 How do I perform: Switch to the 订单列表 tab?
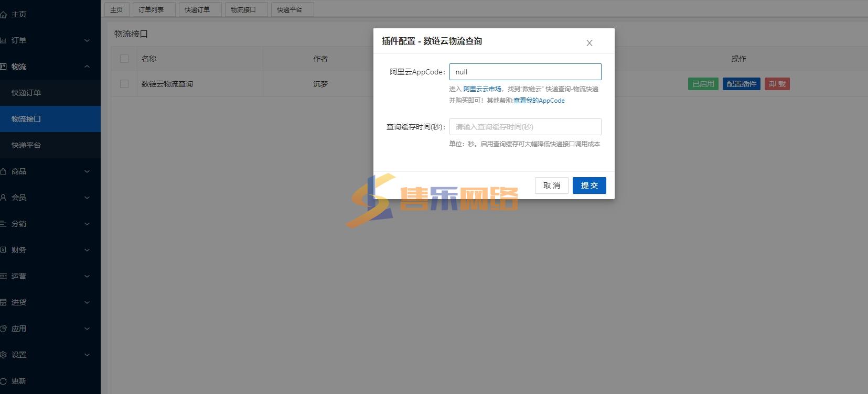coord(151,9)
